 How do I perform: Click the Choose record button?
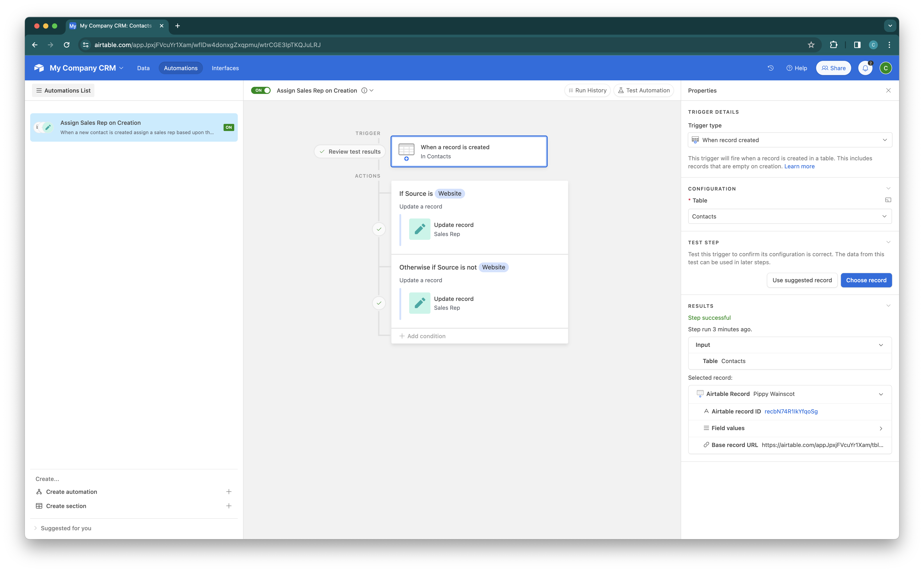point(866,280)
